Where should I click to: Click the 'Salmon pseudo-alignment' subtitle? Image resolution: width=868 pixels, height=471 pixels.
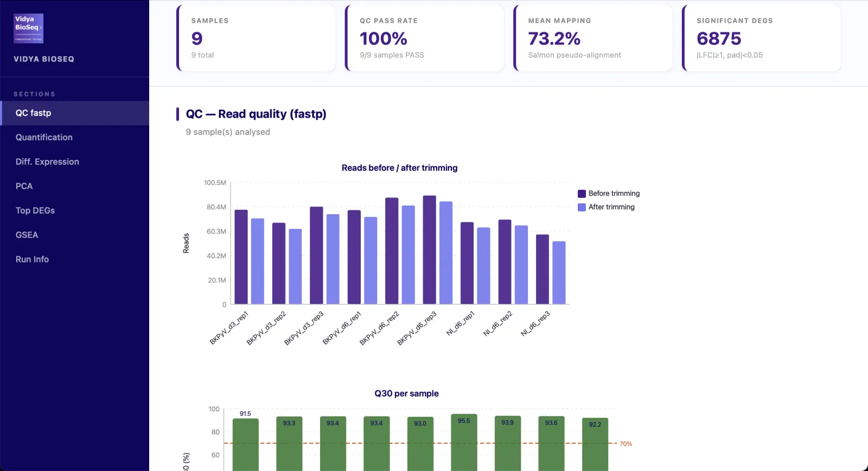(575, 55)
